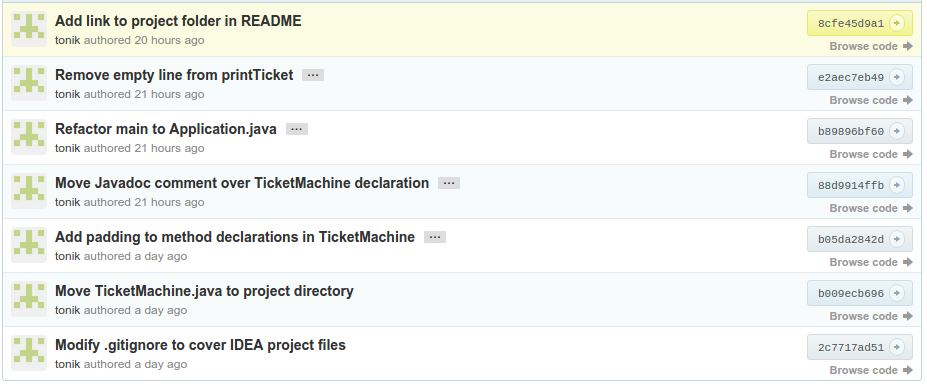Viewport: 927px width, 390px height.
Task: Click arrow icon beside commit b009ecb696
Action: pos(897,293)
